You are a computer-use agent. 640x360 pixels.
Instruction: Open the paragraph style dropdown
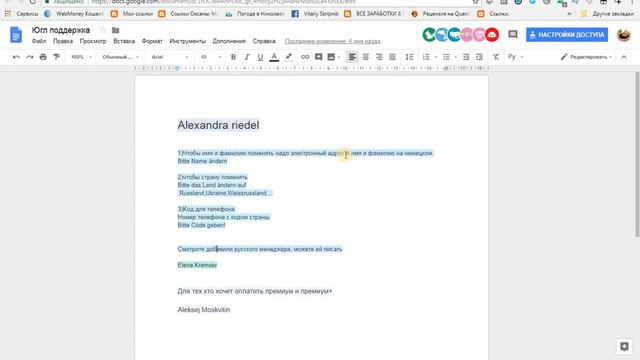[120, 57]
